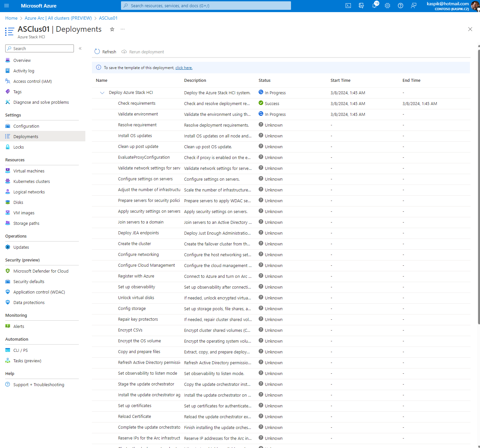Image resolution: width=480 pixels, height=448 pixels.
Task: Click the vertical page scrollbar
Action: pyautogui.click(x=479, y=187)
